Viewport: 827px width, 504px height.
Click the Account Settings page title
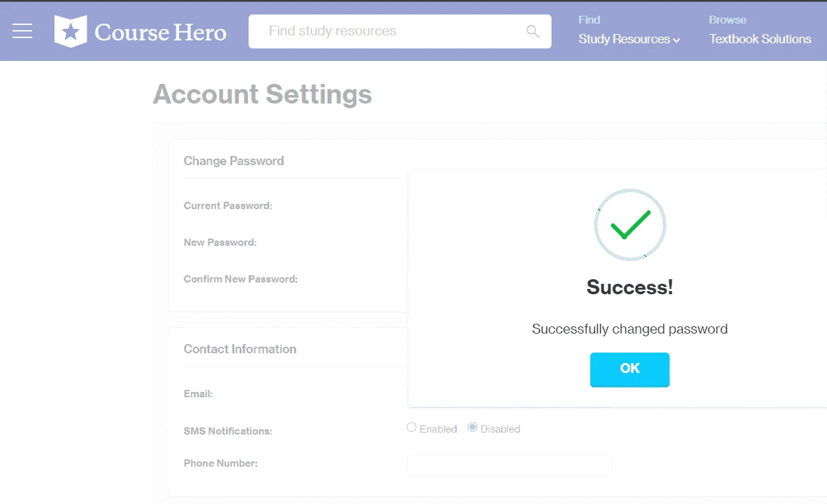(x=262, y=94)
